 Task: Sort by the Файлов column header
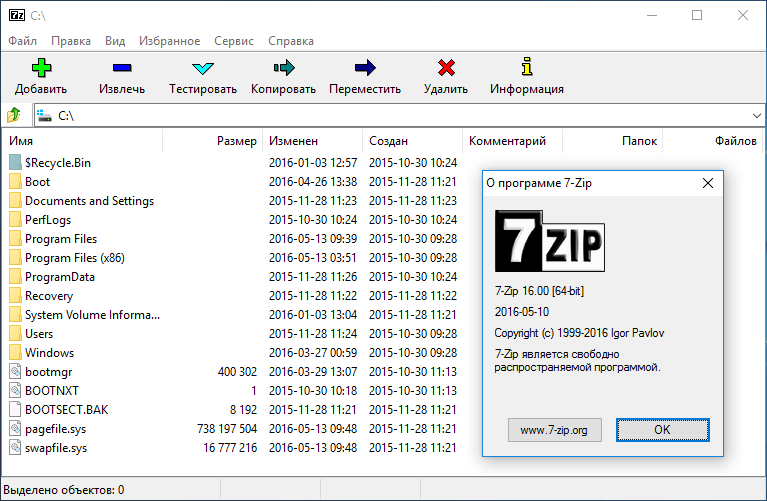click(712, 141)
